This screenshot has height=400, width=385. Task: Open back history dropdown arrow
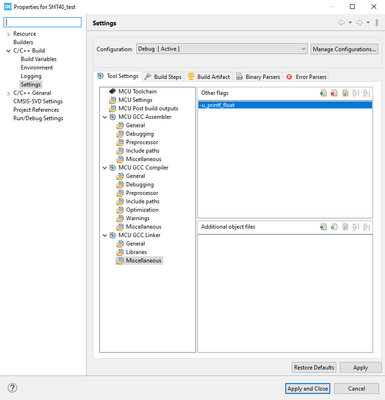click(350, 23)
